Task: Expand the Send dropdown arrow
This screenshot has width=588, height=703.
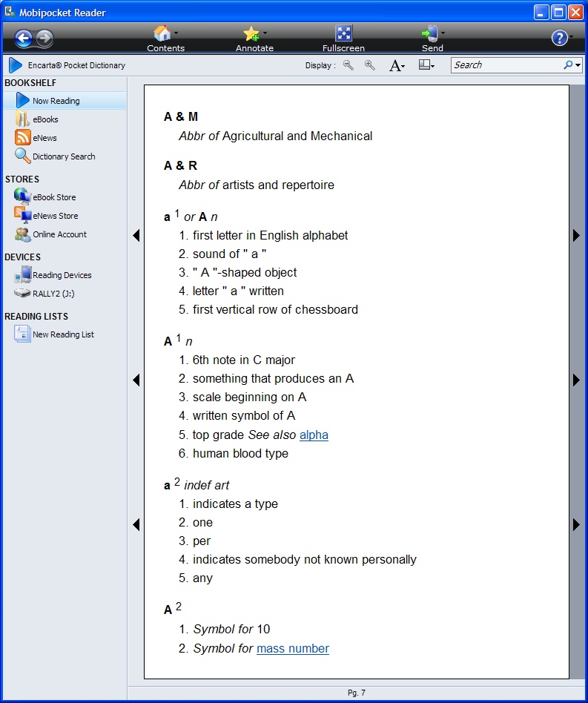Action: [443, 33]
